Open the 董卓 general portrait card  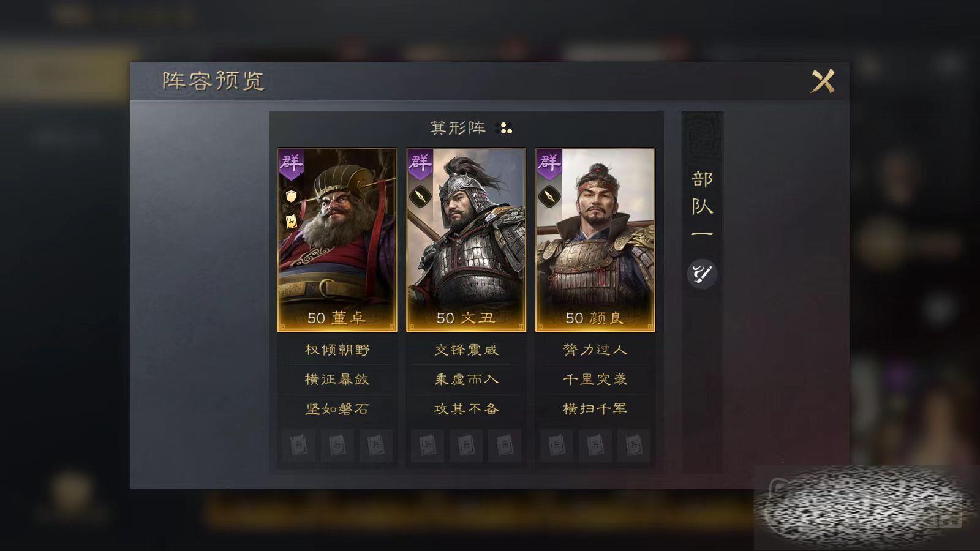[337, 240]
